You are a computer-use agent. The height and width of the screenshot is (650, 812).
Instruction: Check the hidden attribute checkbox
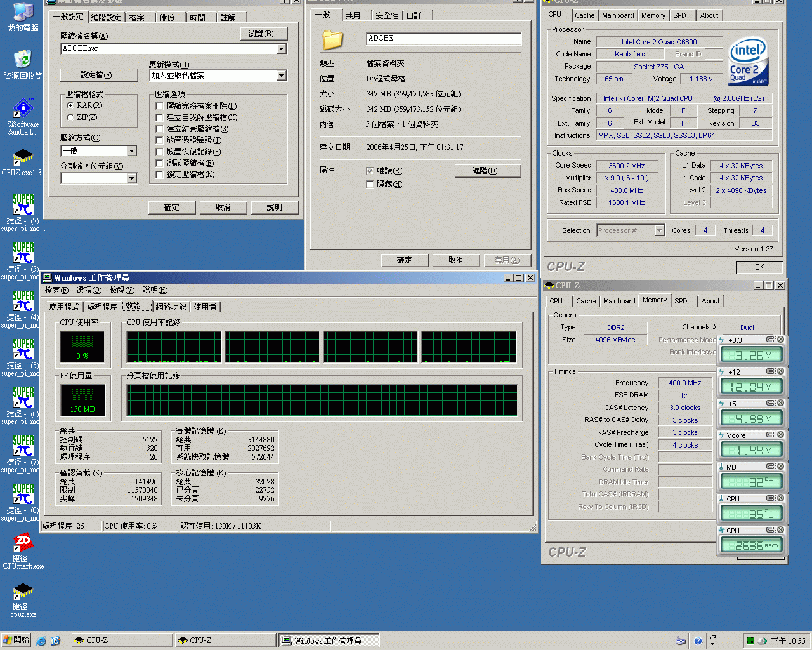coord(370,184)
